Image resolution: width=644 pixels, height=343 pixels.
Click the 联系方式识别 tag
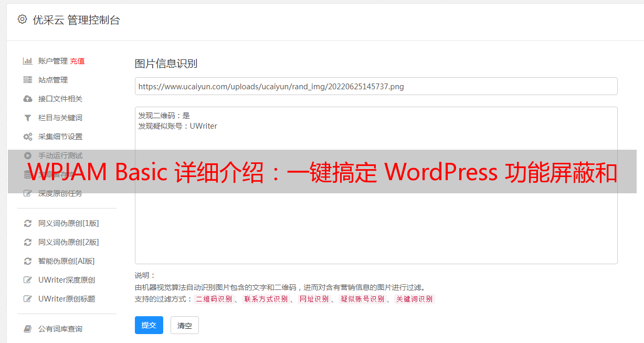point(266,299)
